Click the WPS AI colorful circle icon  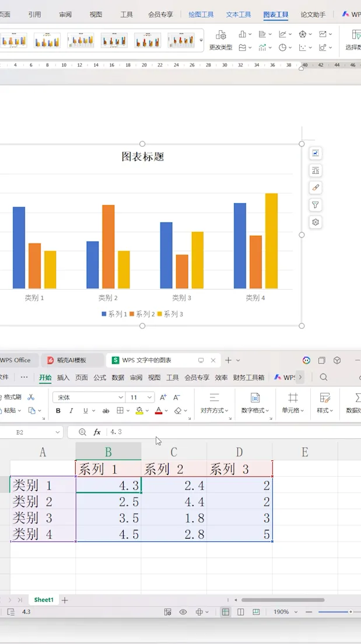[x=306, y=360]
